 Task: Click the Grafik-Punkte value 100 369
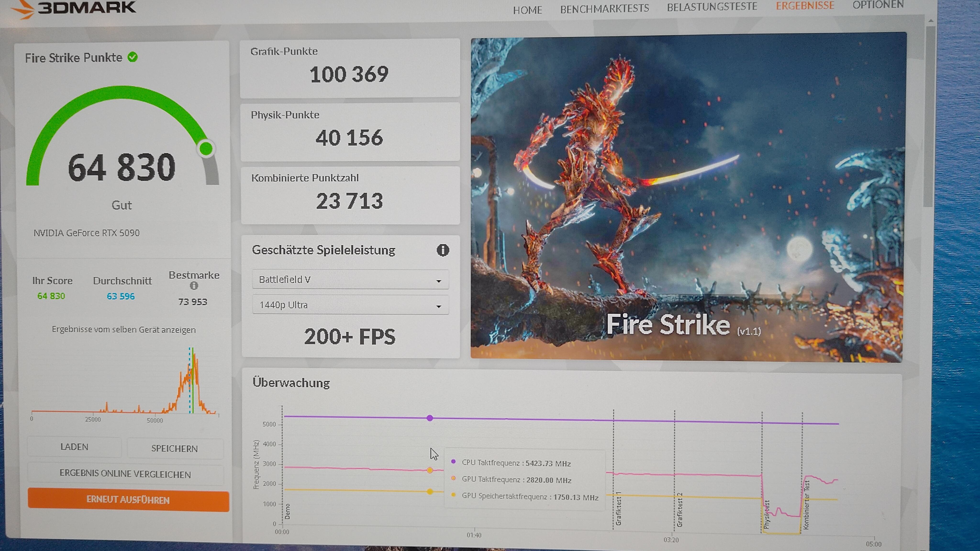pos(349,74)
